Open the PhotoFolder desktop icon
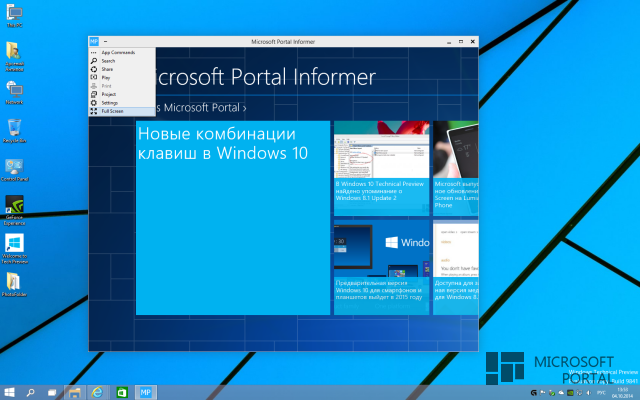Screen dimensions: 640x400 click(14, 284)
